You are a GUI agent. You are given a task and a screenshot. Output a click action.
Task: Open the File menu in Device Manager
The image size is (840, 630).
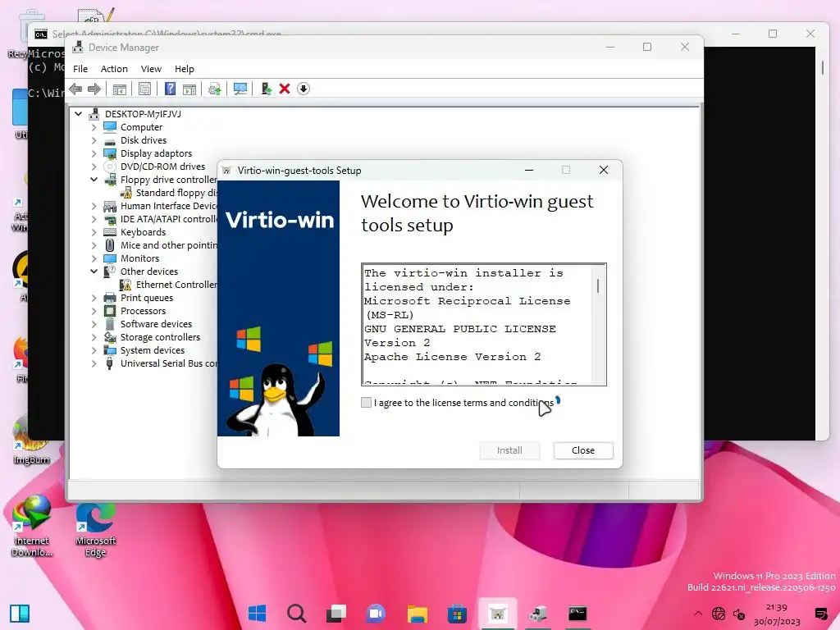(80, 69)
